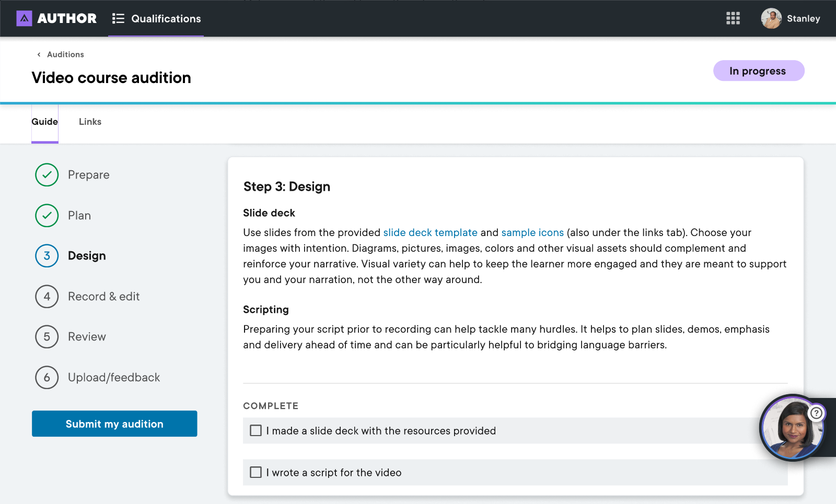This screenshot has width=836, height=504.
Task: Click Stanley's profile avatar
Action: coord(771,19)
